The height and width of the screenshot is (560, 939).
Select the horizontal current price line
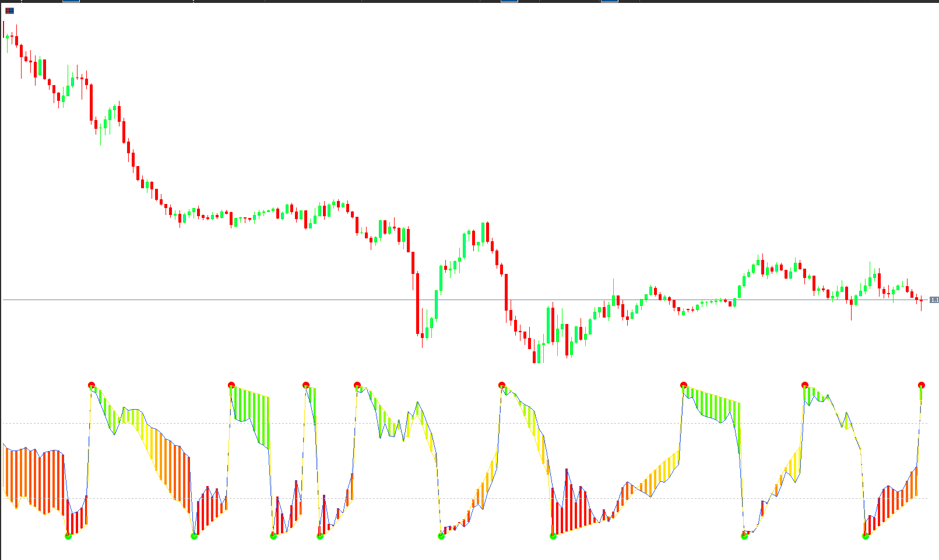pyautogui.click(x=233, y=300)
